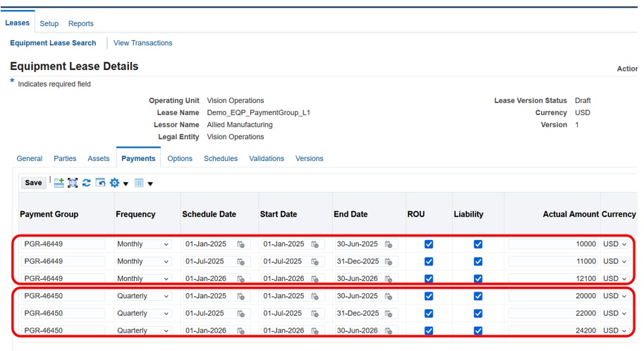Click the Refresh icon in the payments toolbar
Screen dimensions: 644x351
click(x=86, y=183)
